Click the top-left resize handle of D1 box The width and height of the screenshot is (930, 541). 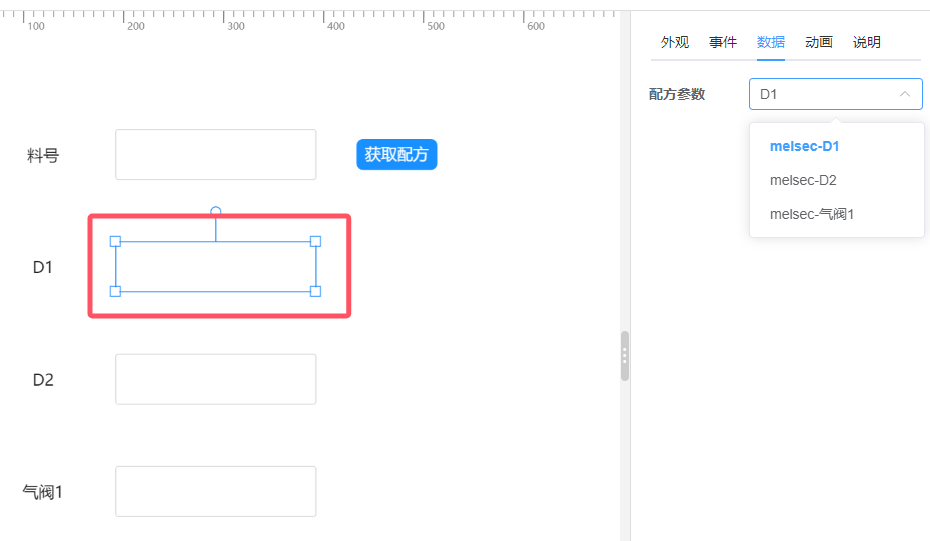(116, 241)
